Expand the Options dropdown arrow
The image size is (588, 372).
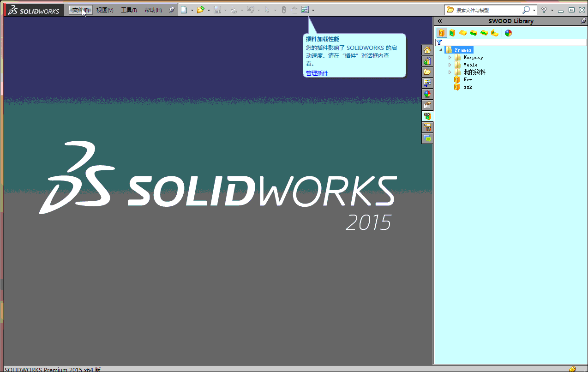click(x=313, y=10)
